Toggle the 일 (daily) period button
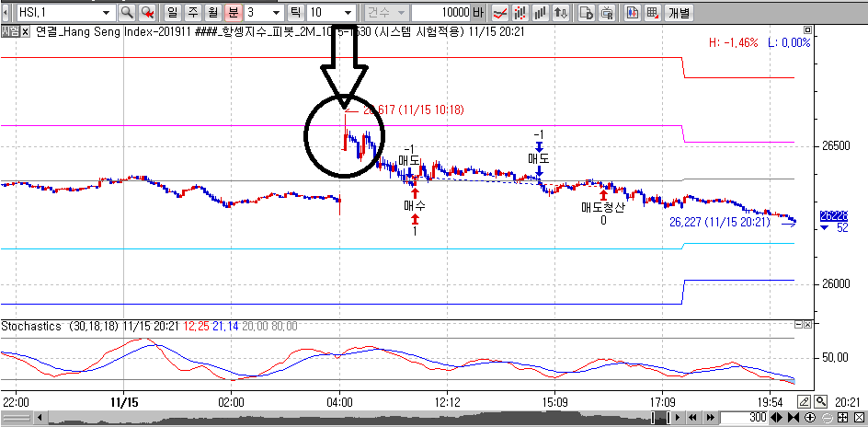This screenshot has height=427, width=868. point(172,13)
